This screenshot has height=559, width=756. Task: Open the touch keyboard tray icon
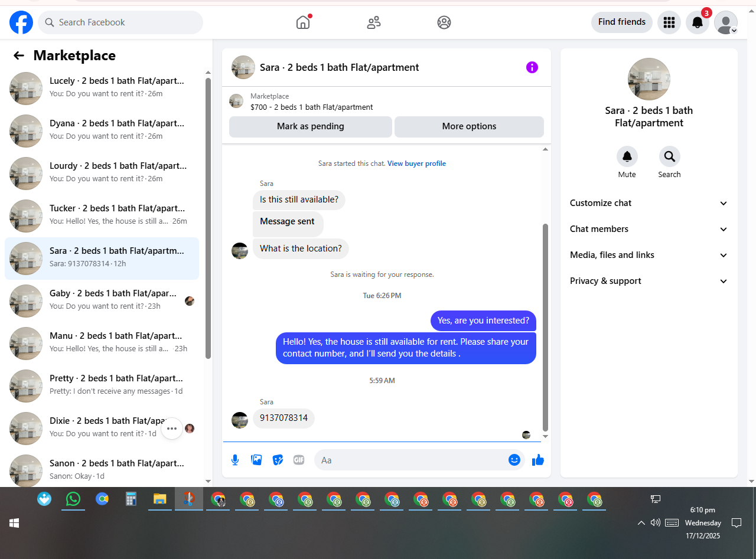(672, 523)
